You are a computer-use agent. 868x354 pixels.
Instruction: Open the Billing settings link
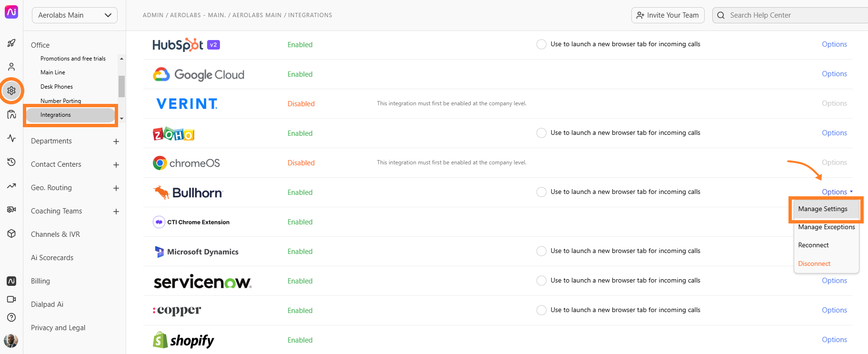tap(40, 281)
